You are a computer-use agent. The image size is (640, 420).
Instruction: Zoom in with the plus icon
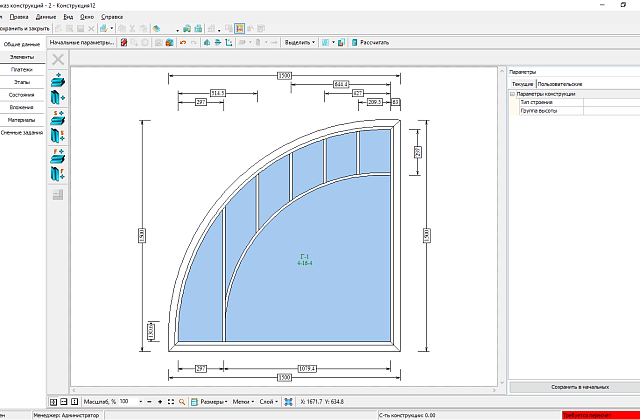coord(160,402)
